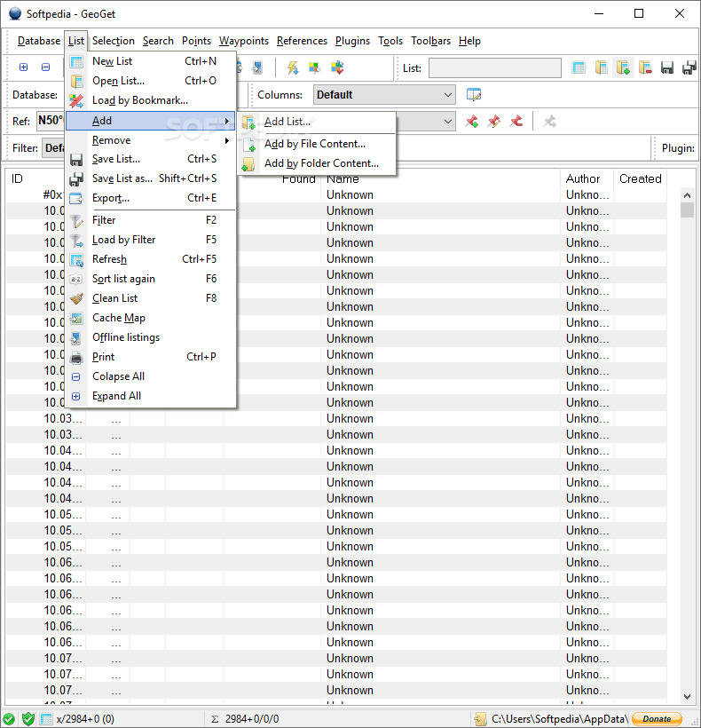Click the broom icon beside Clean List
This screenshot has width=701, height=728.
click(x=76, y=298)
